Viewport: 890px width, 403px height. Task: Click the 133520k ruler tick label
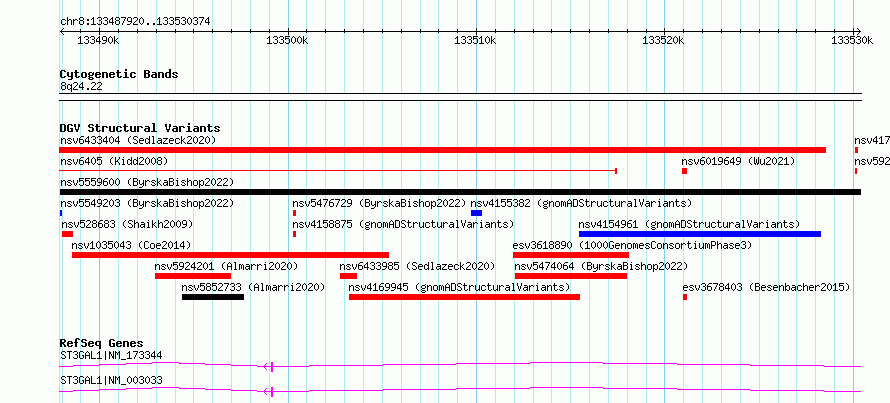pyautogui.click(x=664, y=40)
